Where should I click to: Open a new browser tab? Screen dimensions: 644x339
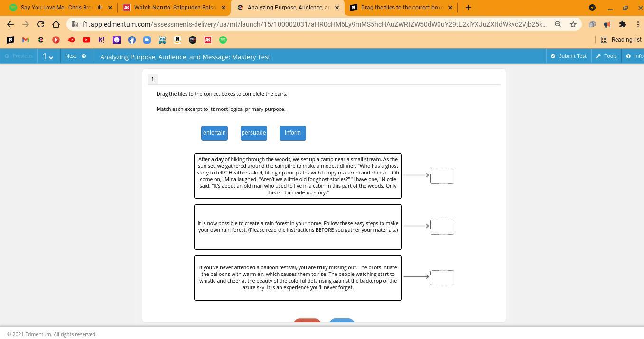[x=468, y=8]
